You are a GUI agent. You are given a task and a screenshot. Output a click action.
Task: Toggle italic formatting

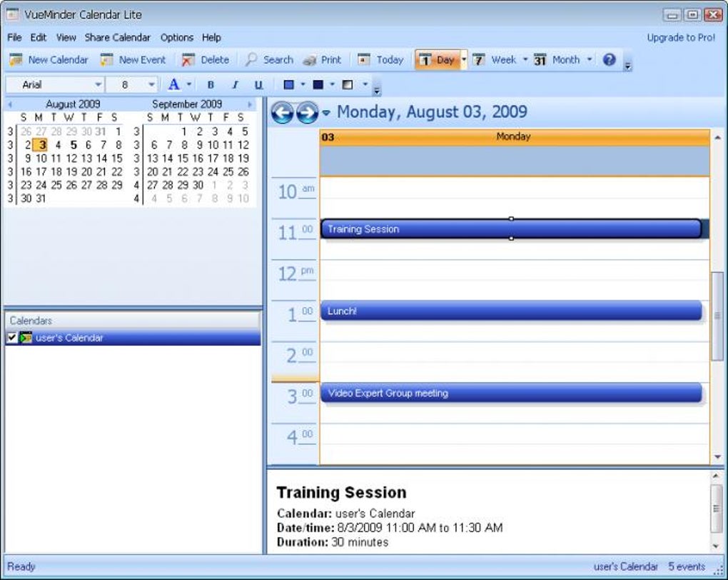(235, 84)
